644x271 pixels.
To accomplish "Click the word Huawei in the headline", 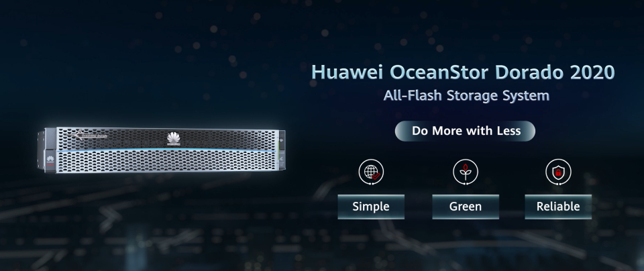I will point(347,72).
